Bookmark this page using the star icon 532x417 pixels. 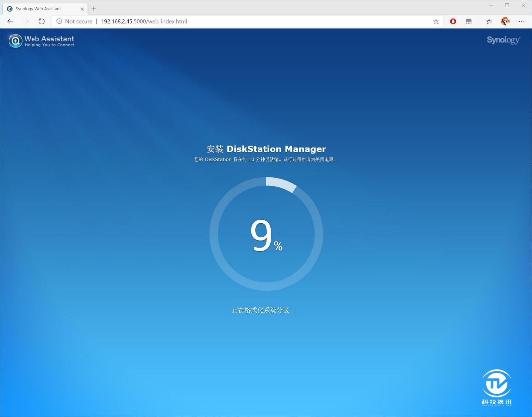click(436, 22)
